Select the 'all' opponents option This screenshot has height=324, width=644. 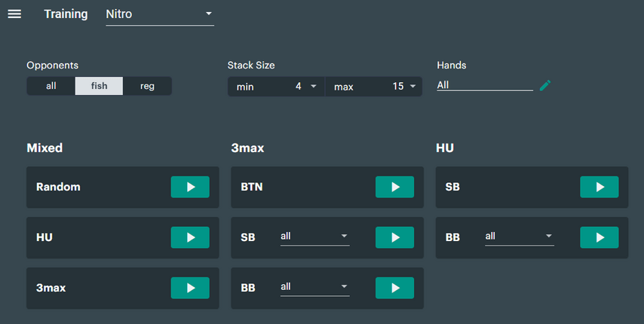[51, 86]
